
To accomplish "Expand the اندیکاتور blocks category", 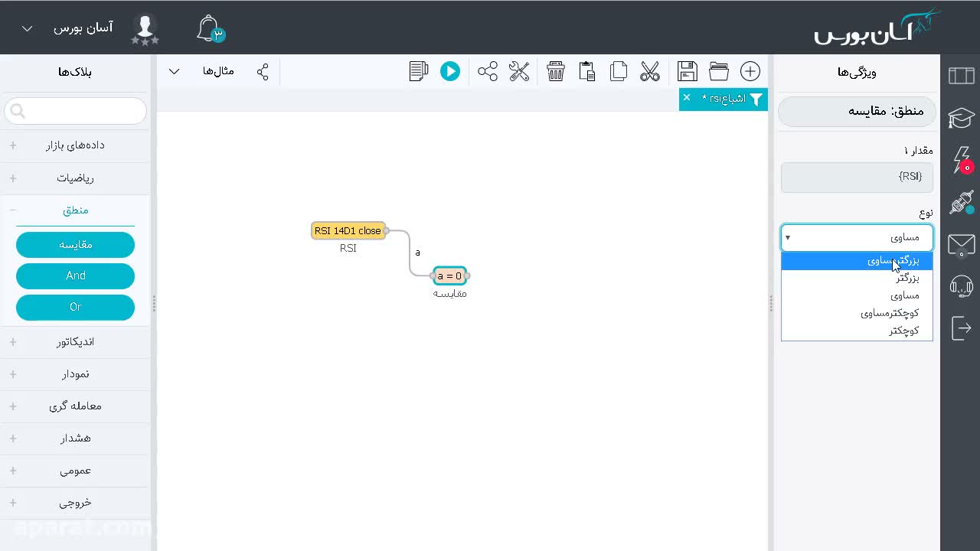I will pos(75,342).
